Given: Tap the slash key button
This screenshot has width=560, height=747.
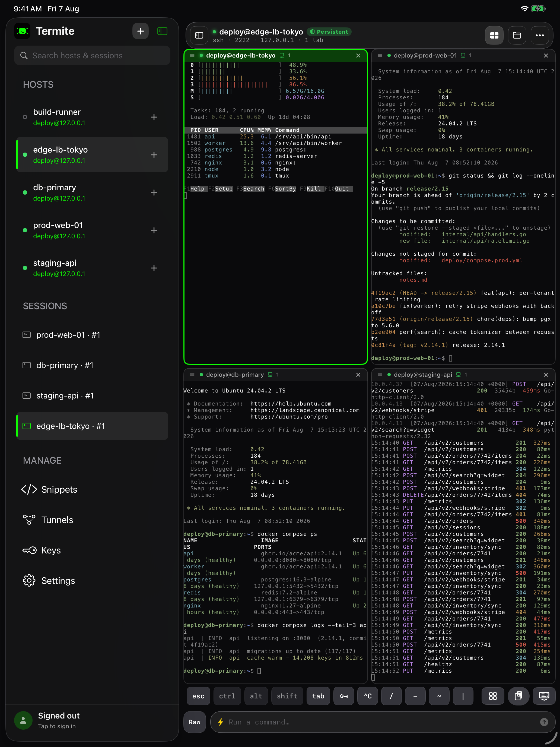Looking at the screenshot, I should point(391,696).
